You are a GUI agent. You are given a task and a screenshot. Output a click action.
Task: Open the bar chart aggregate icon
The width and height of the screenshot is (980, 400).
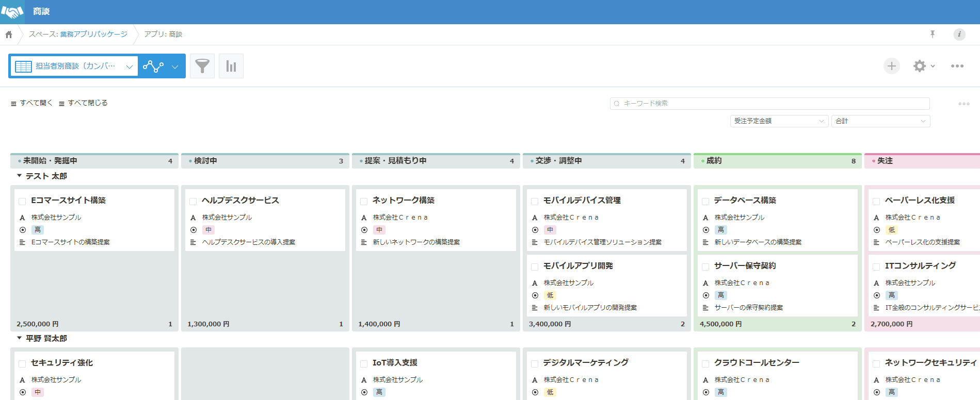[231, 66]
